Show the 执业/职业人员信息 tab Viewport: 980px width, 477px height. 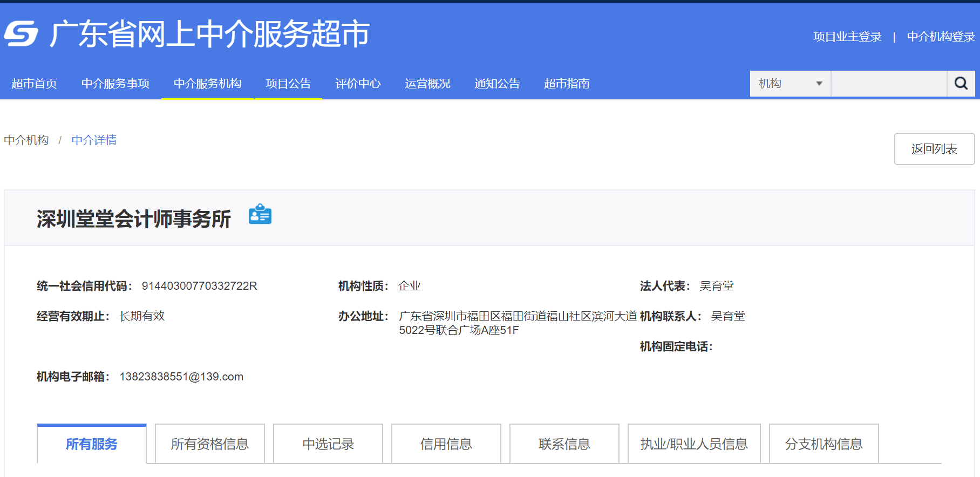click(x=694, y=444)
